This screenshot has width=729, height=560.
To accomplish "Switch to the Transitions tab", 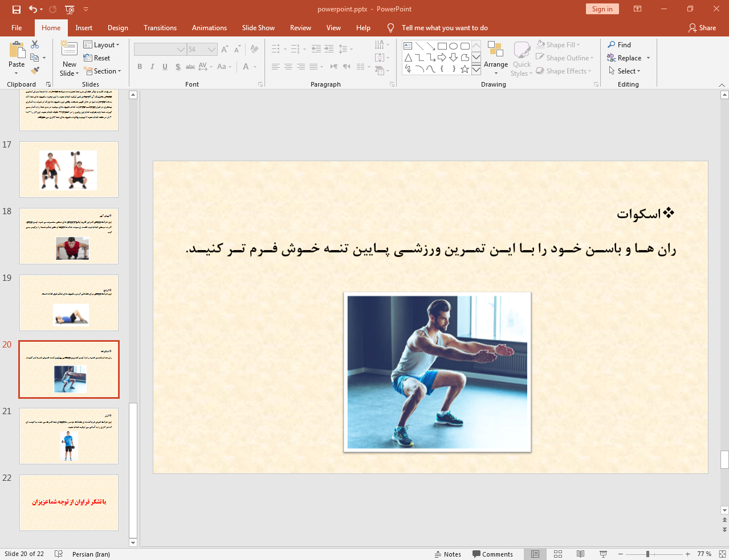I will [x=160, y=27].
